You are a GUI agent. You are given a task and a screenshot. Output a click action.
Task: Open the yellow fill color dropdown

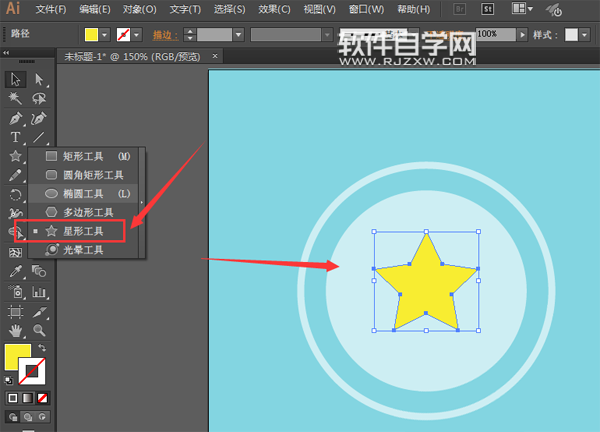(106, 34)
